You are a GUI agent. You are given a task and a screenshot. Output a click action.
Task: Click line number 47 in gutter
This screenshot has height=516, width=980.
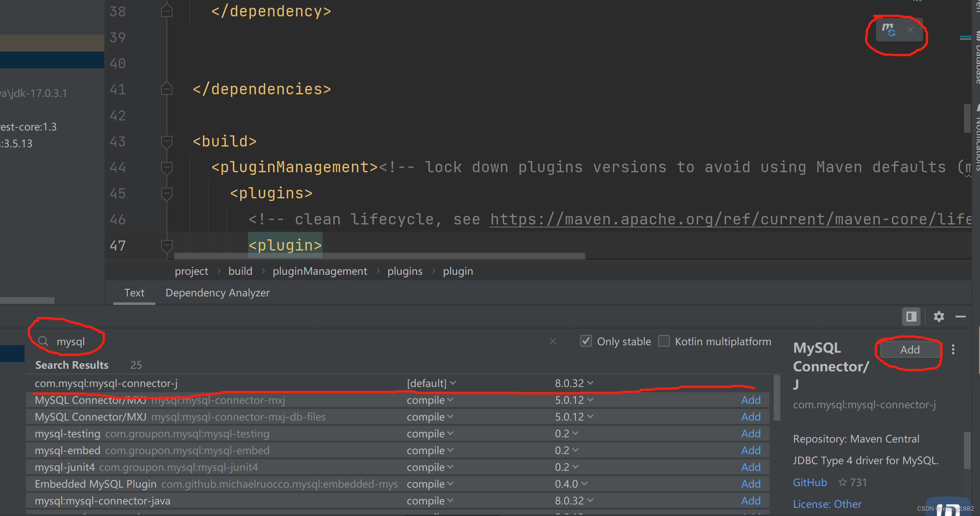[118, 246]
